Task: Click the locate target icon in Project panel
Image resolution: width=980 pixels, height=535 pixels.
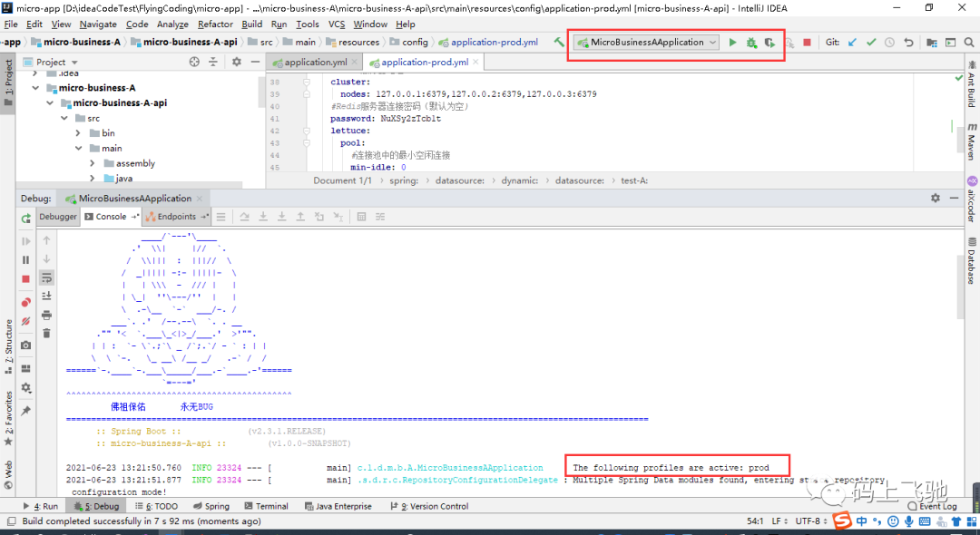Action: 194,62
